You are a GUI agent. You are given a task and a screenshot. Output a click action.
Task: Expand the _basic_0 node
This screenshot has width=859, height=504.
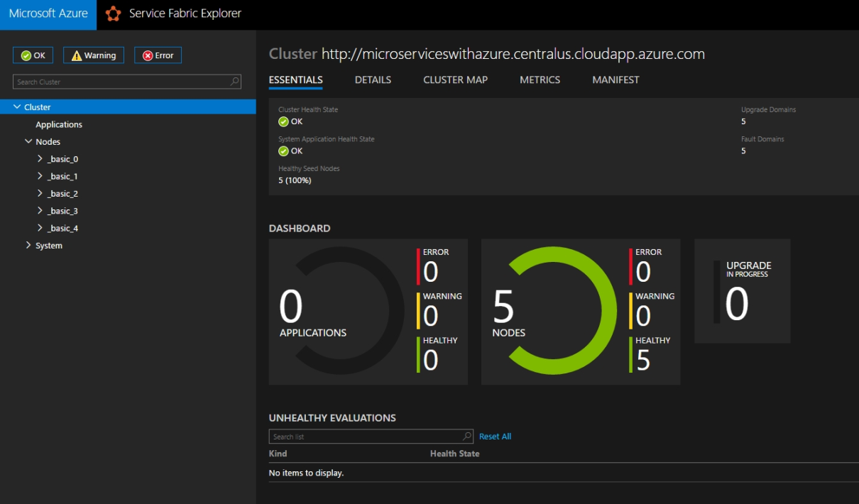(40, 159)
